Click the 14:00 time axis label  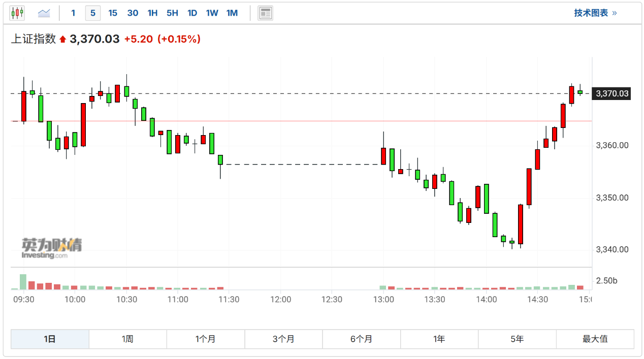[486, 300]
